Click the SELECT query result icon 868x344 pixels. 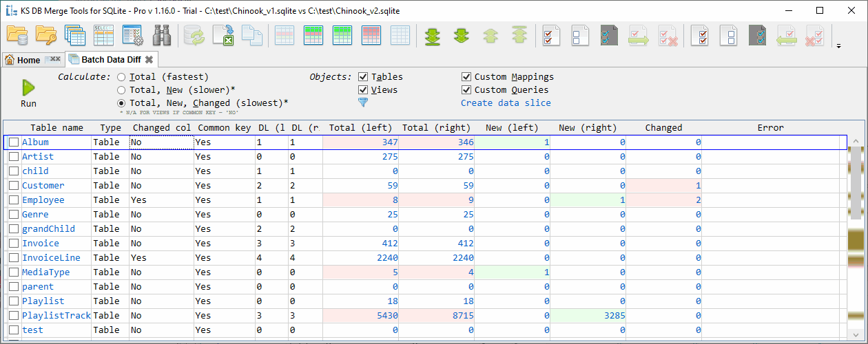103,35
